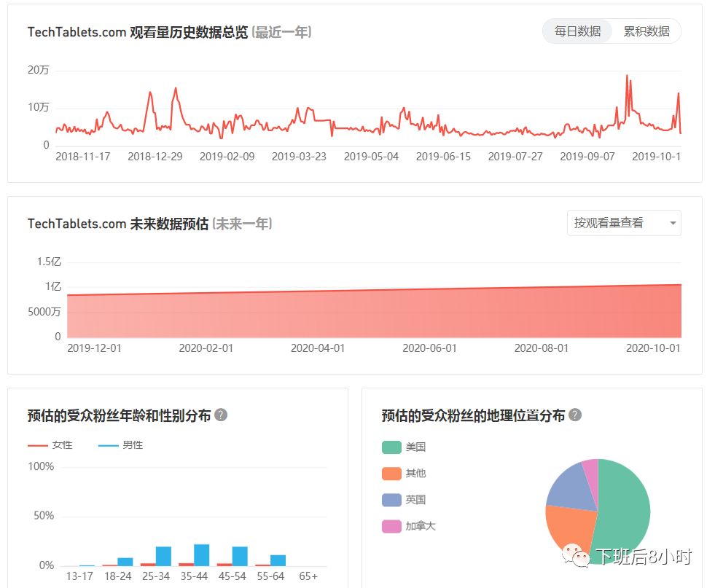Switch to 累积数据 cumulative data view
715x588 pixels.
click(x=646, y=31)
